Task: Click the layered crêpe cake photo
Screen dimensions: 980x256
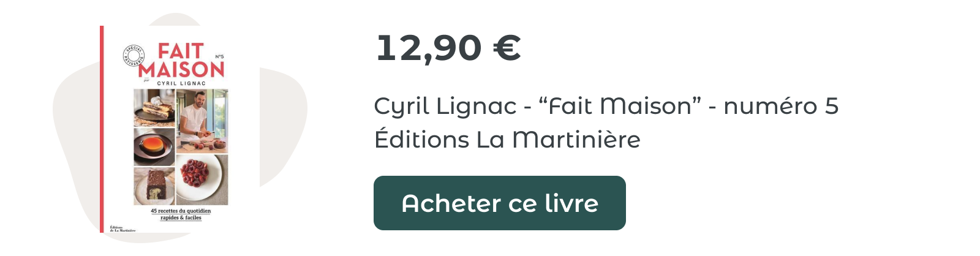Action: point(154,107)
